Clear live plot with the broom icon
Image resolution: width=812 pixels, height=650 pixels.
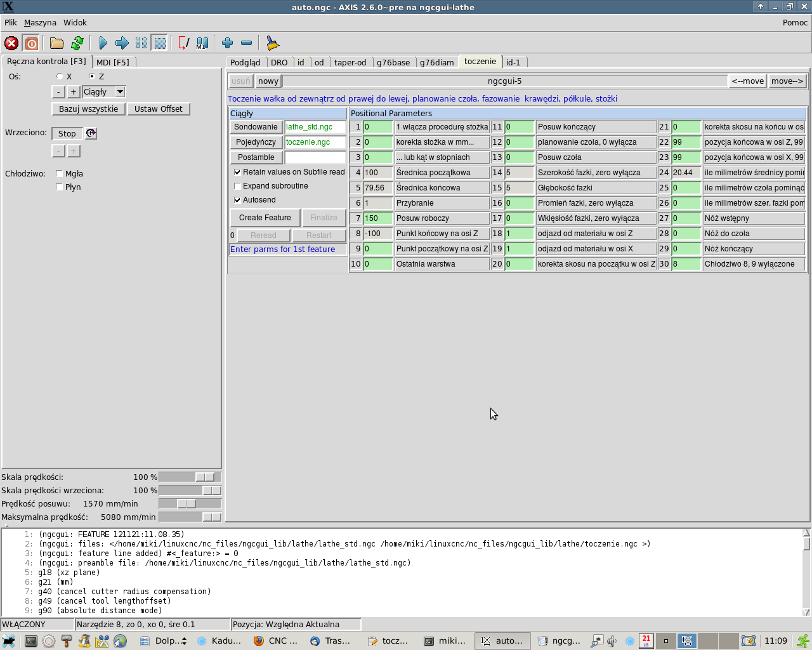click(272, 43)
